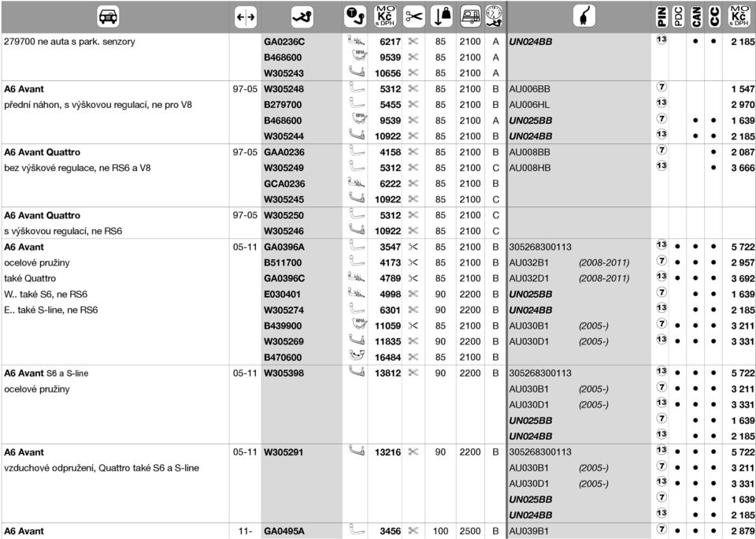Screen dimensions: 756x539
Task: Click the towbar type T-hook header icon
Action: [355, 17]
